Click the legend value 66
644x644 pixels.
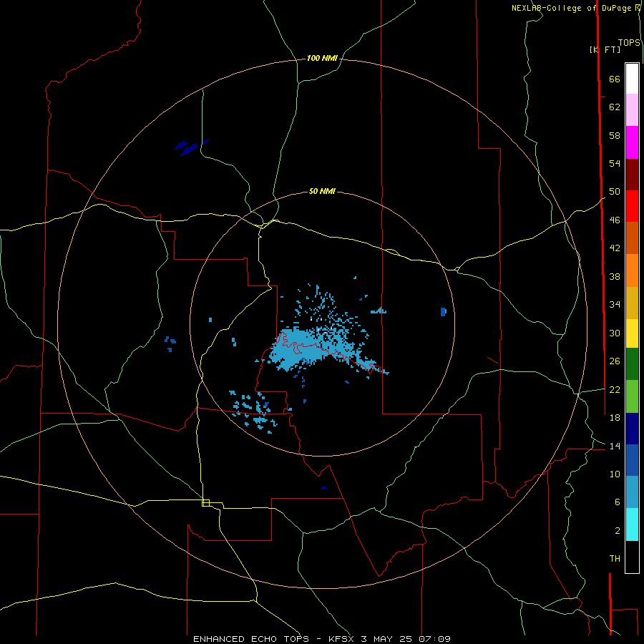(x=615, y=79)
